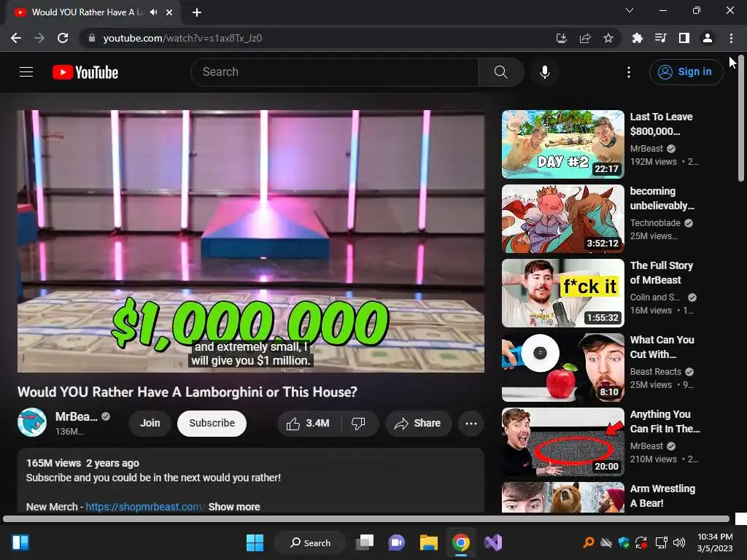The image size is (747, 560).
Task: Go back in browser history
Action: pos(16,38)
